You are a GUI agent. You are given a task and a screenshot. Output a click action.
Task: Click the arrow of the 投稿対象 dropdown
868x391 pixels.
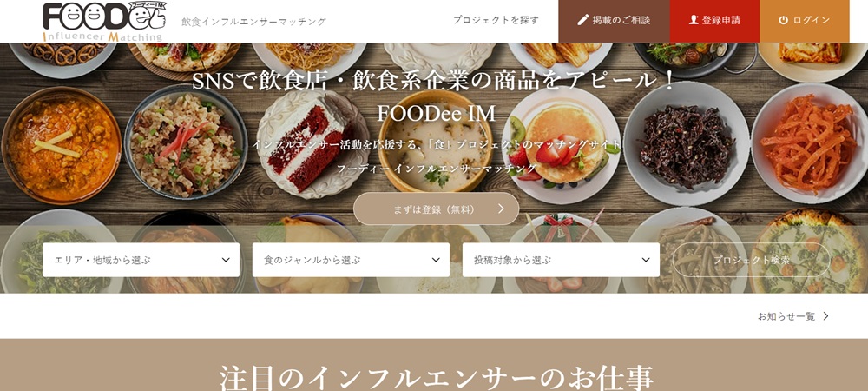pyautogui.click(x=646, y=260)
